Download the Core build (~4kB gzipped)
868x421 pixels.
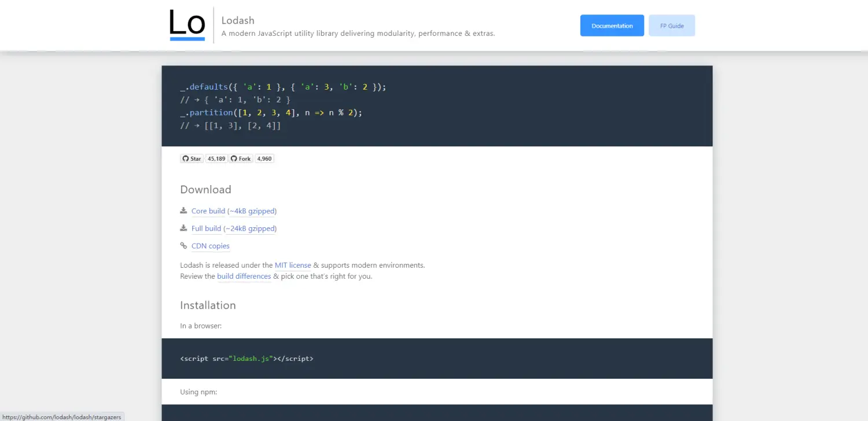(x=234, y=211)
